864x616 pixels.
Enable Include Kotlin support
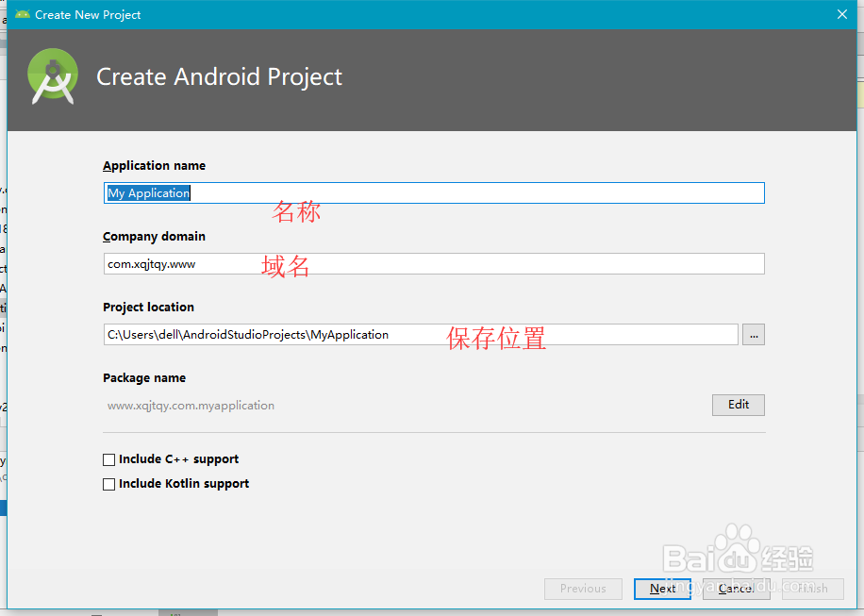pos(108,483)
